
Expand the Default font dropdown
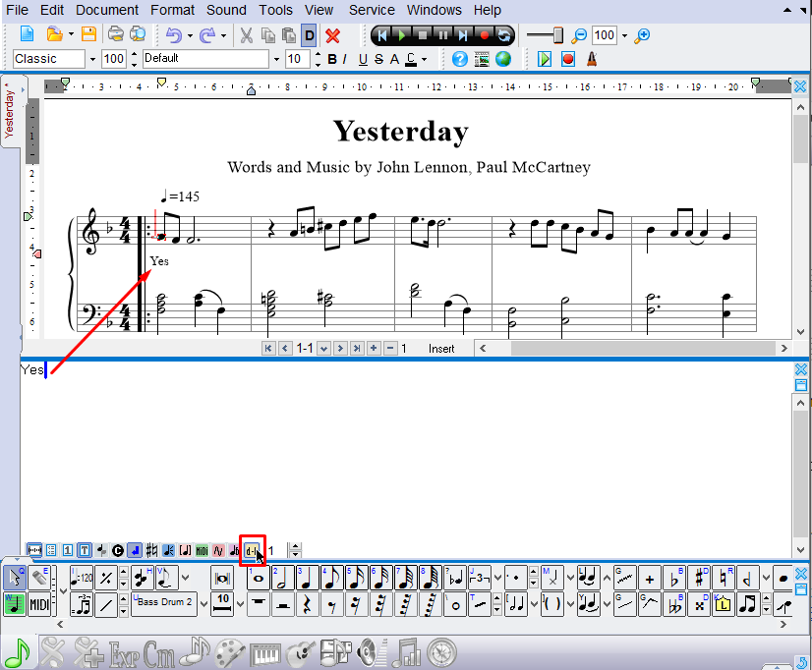click(276, 59)
